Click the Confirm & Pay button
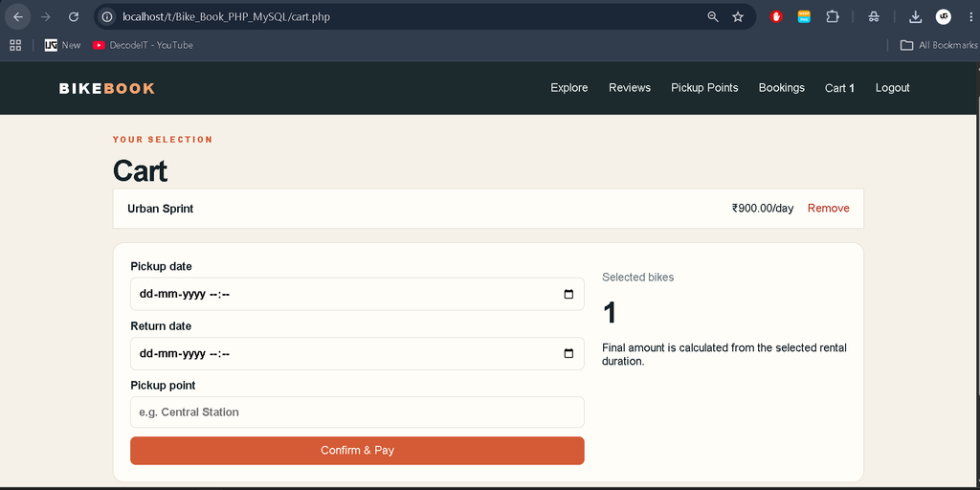Screen dimensions: 980x490 [x=357, y=451]
